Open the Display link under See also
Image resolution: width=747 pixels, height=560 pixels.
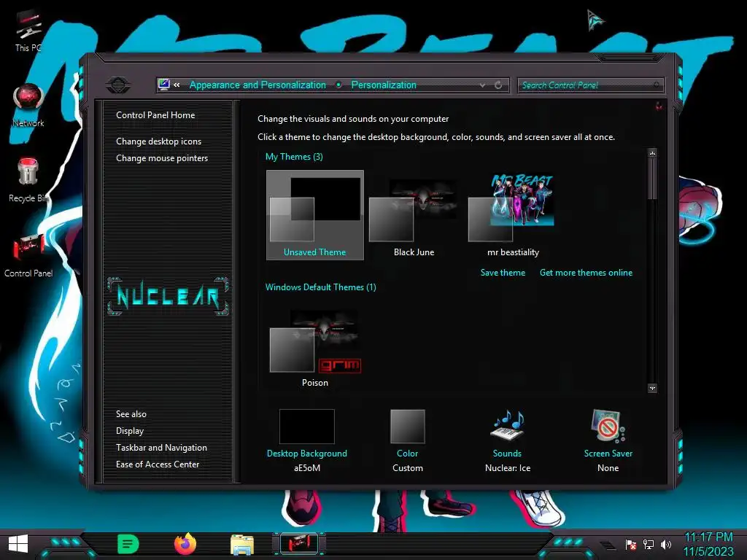130,431
